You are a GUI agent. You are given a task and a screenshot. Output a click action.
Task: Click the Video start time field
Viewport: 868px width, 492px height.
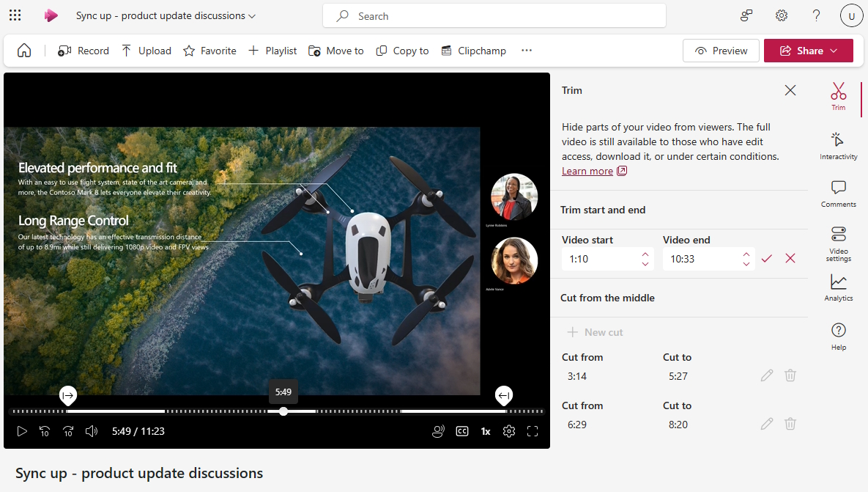coord(601,259)
